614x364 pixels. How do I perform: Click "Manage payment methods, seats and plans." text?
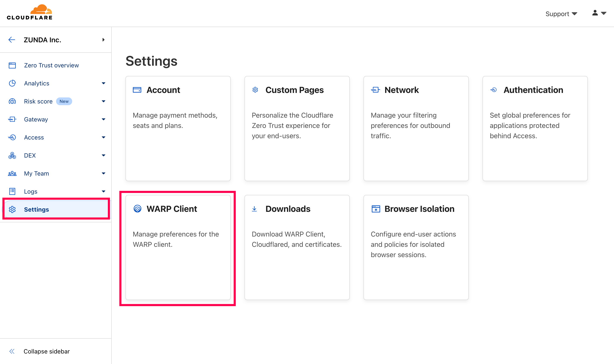point(175,120)
